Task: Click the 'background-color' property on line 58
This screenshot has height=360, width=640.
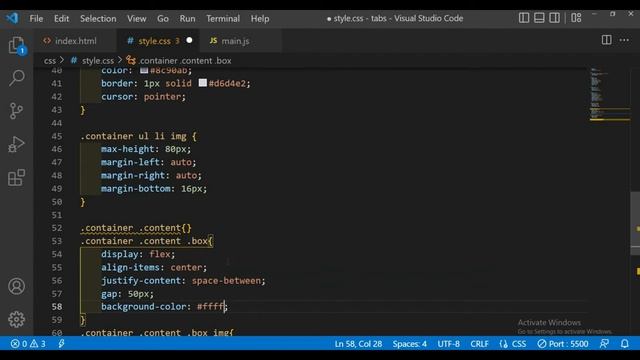Action: pos(144,307)
